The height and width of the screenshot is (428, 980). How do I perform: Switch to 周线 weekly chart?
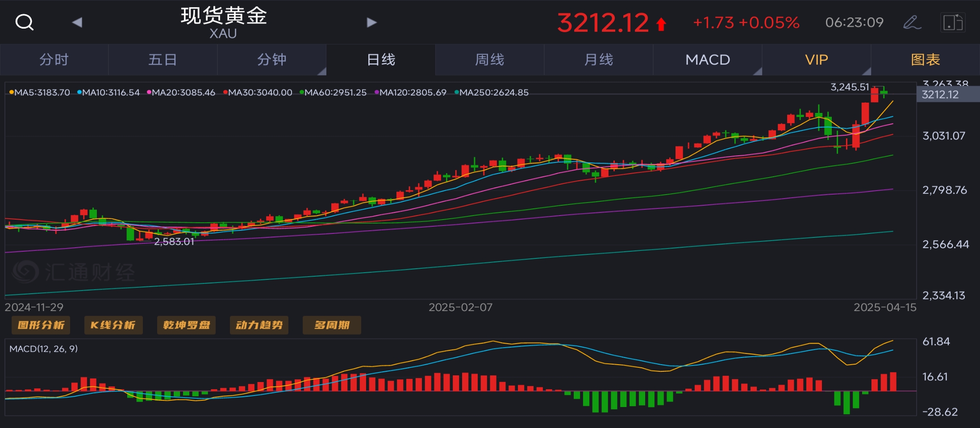coord(490,59)
